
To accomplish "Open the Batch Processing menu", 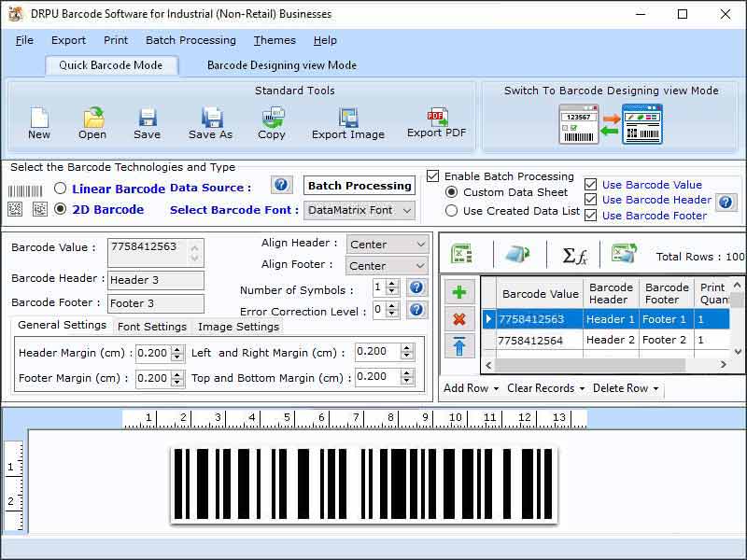I will click(x=190, y=40).
